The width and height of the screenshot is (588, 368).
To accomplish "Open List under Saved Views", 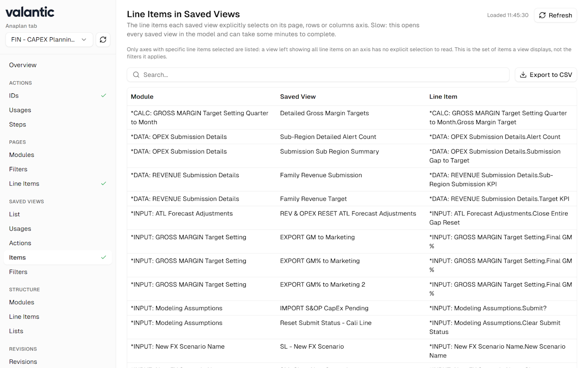I will pyautogui.click(x=58, y=214).
